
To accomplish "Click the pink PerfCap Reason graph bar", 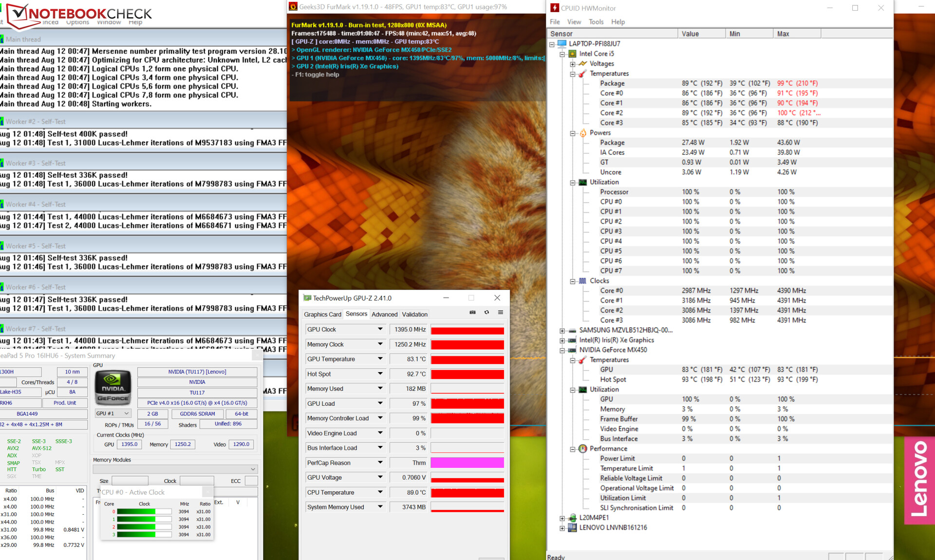I will (x=467, y=463).
